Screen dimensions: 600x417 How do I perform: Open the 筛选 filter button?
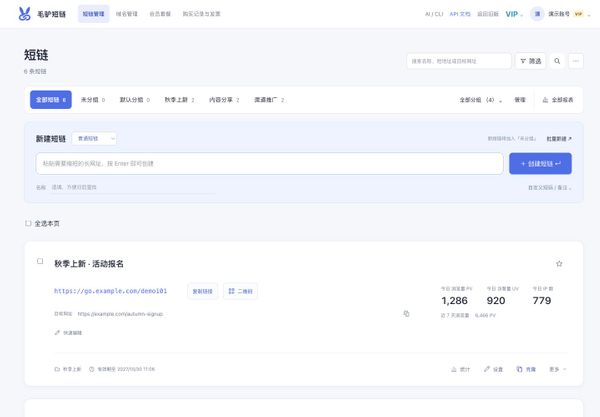(x=530, y=61)
